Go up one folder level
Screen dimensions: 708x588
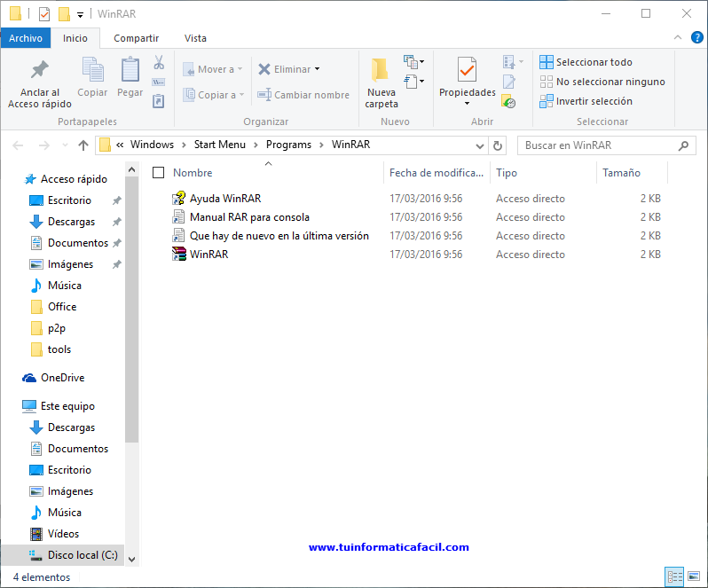pyautogui.click(x=83, y=145)
